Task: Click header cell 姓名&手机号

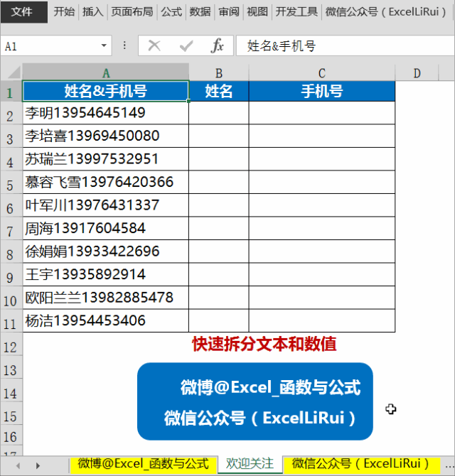Action: [x=105, y=91]
